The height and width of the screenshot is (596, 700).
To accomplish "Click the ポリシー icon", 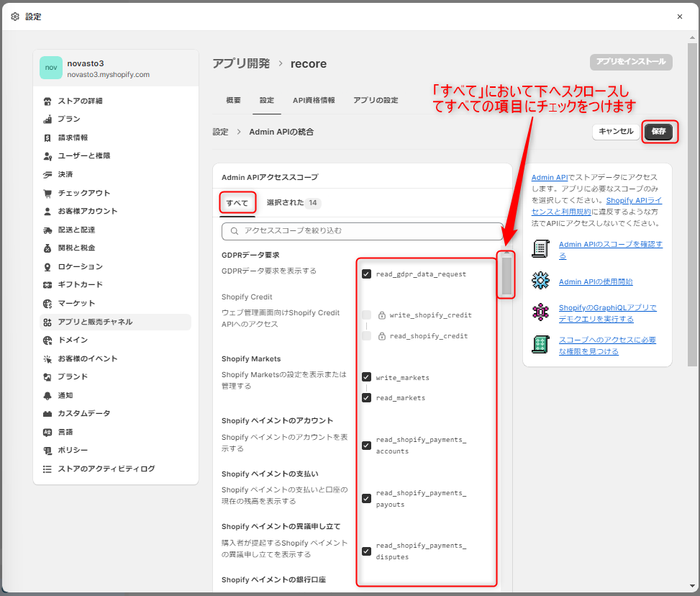I will coord(47,451).
